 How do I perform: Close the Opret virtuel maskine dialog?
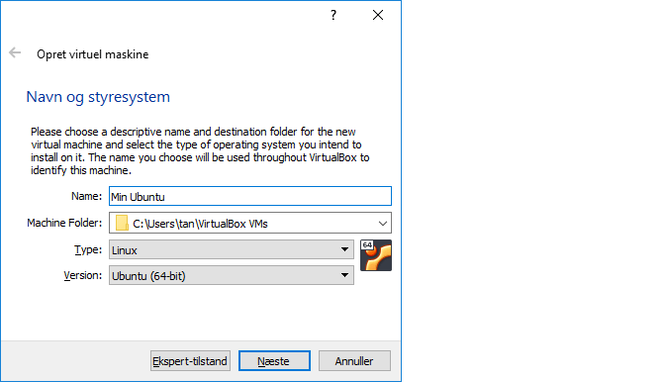click(378, 15)
